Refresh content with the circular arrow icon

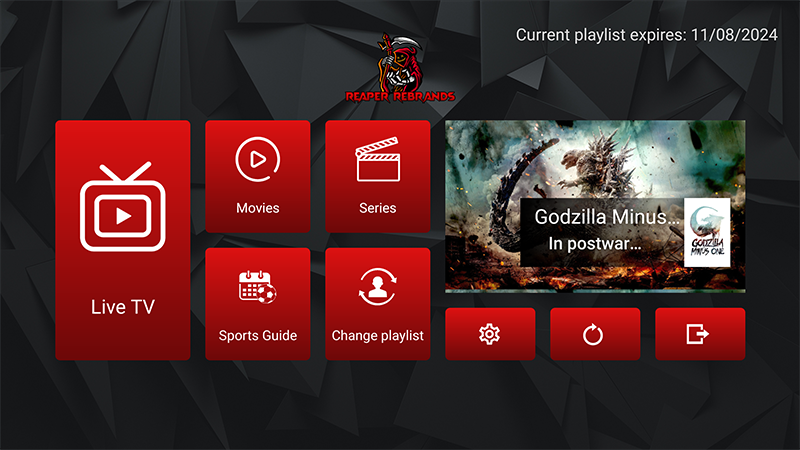tap(594, 334)
